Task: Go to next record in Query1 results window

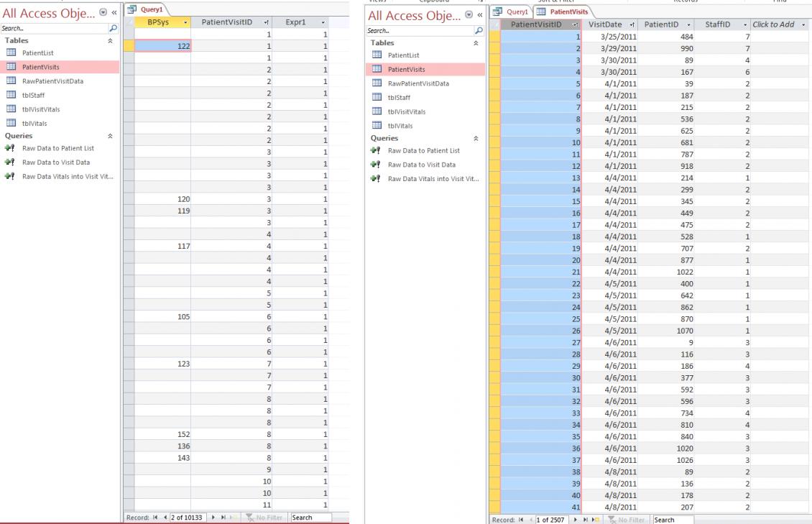Action: tap(213, 518)
